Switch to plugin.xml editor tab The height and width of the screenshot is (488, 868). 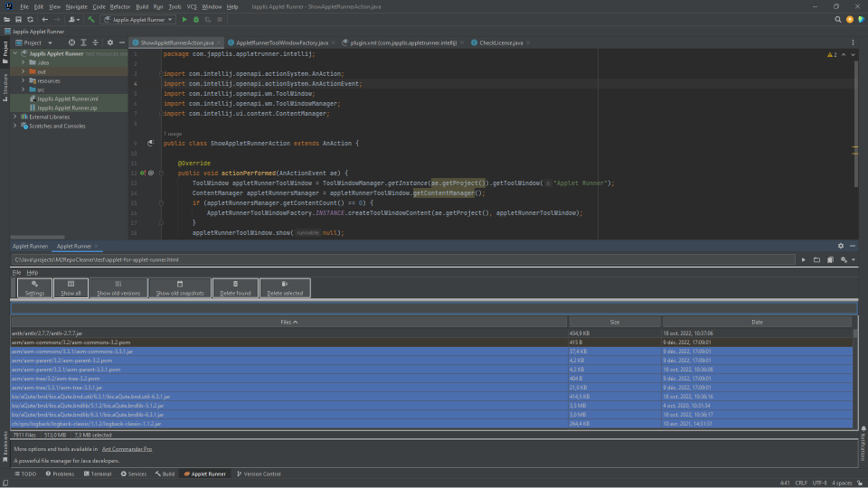[x=403, y=42]
